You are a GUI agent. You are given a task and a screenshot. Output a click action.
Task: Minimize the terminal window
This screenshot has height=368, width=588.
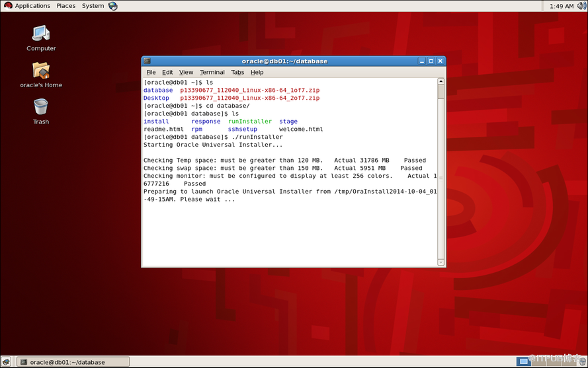[422, 61]
